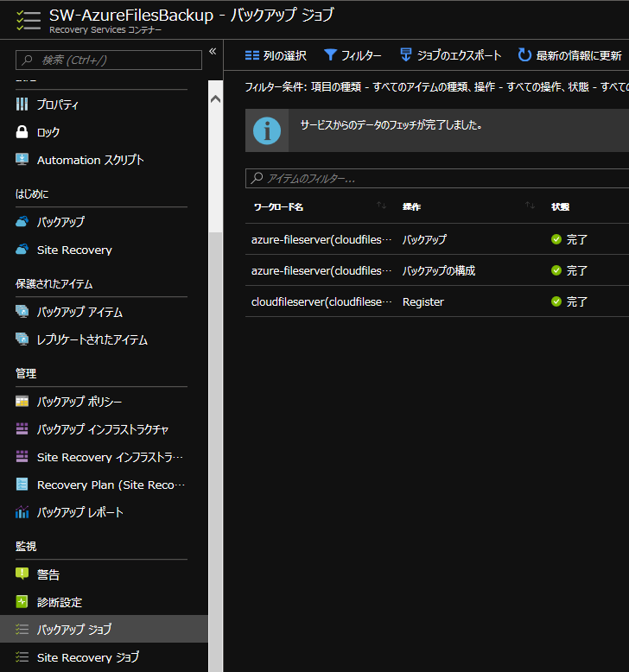Click the ジョブのエクスポート export icon
The height and width of the screenshot is (672, 629).
(406, 55)
